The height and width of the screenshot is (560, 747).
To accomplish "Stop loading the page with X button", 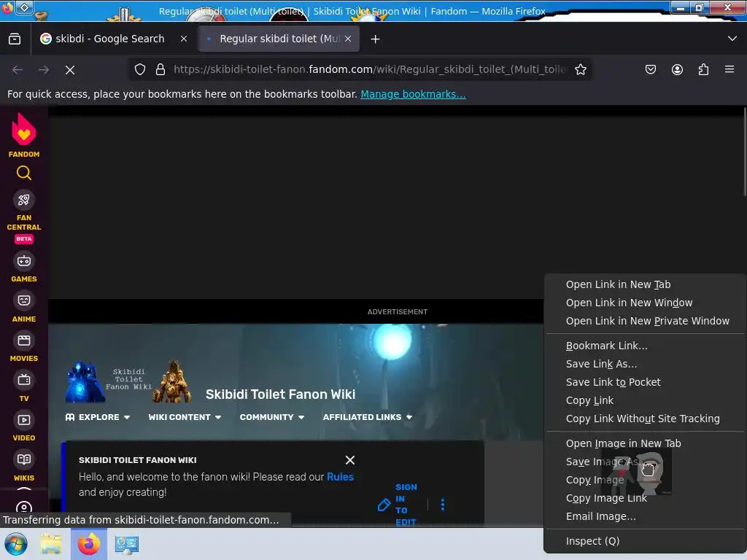I will coord(70,70).
